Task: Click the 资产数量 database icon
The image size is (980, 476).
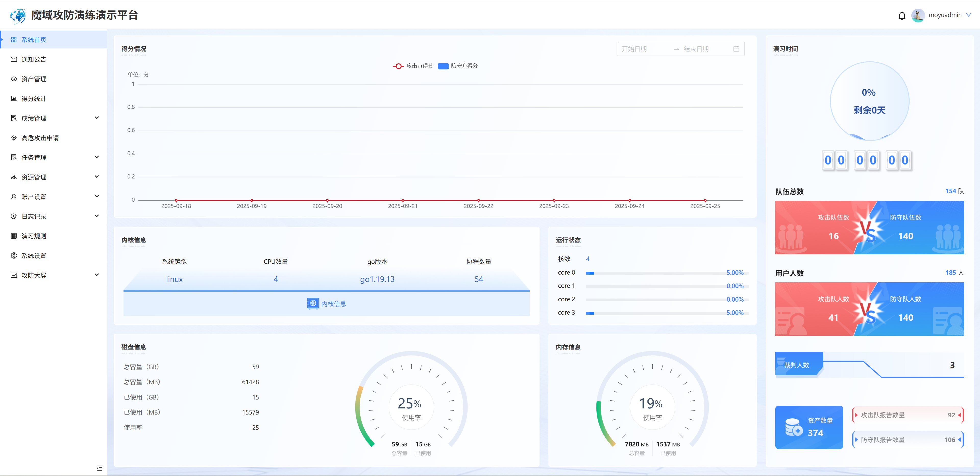Action: 794,427
